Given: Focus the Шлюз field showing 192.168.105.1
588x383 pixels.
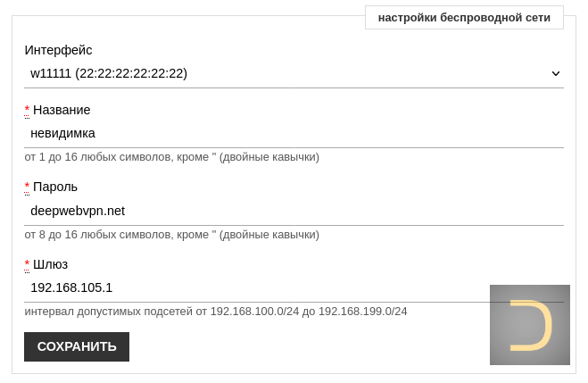Looking at the screenshot, I should pos(294,288).
